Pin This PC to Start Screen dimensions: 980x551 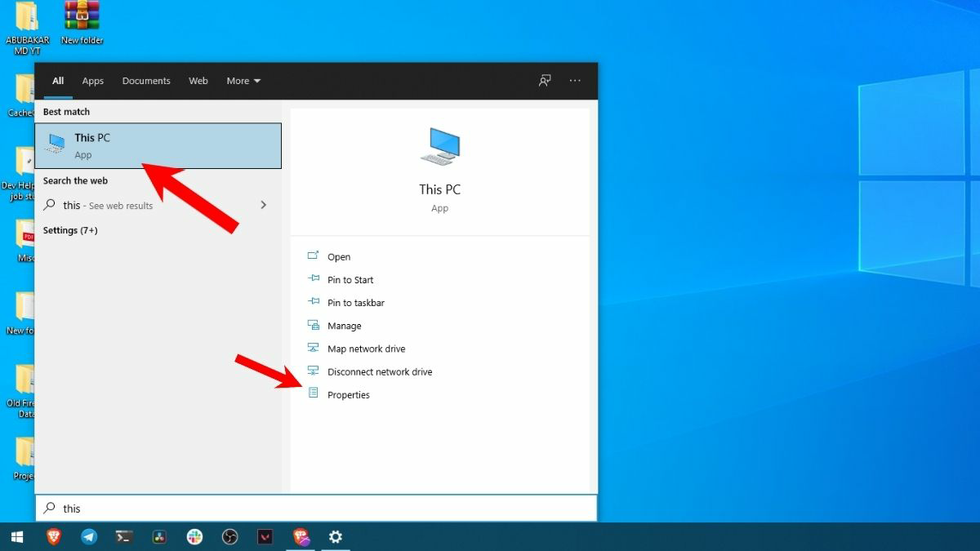click(x=350, y=279)
